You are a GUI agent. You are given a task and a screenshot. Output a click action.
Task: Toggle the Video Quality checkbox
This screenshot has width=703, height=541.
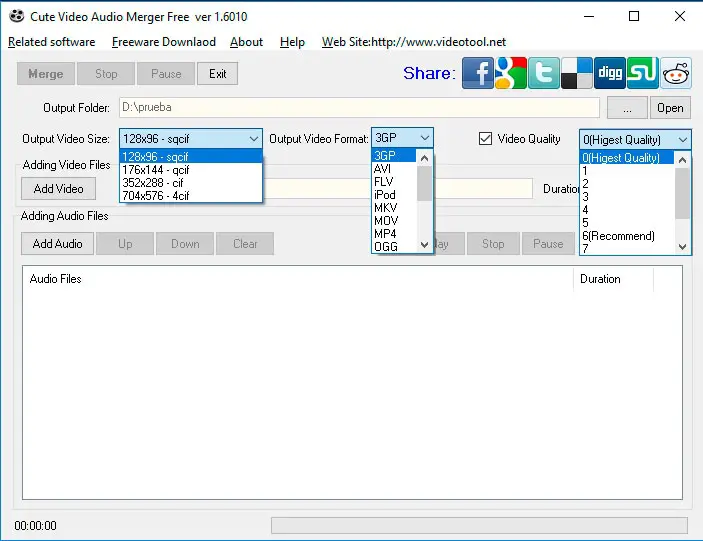[x=485, y=138]
